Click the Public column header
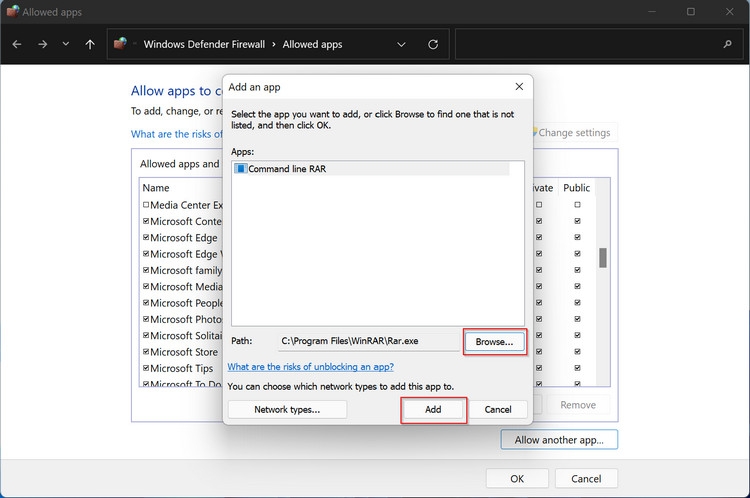750x498 pixels. (x=576, y=188)
